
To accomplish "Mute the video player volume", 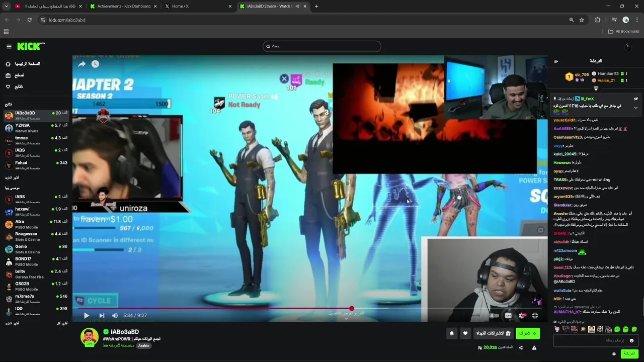I will tap(115, 315).
